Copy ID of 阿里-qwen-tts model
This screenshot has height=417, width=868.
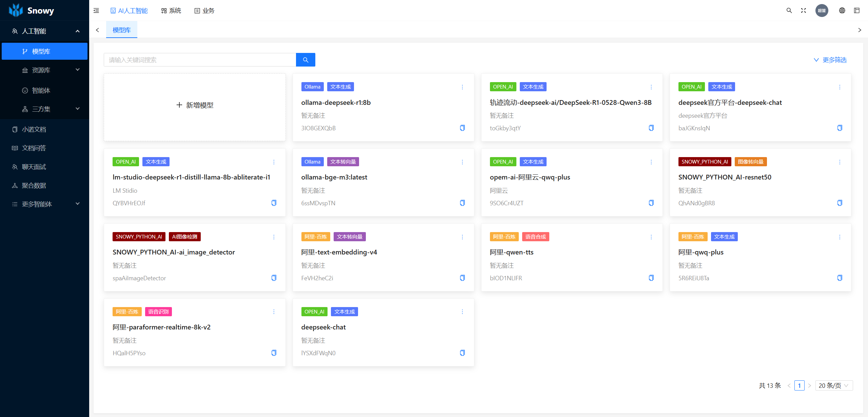point(651,278)
